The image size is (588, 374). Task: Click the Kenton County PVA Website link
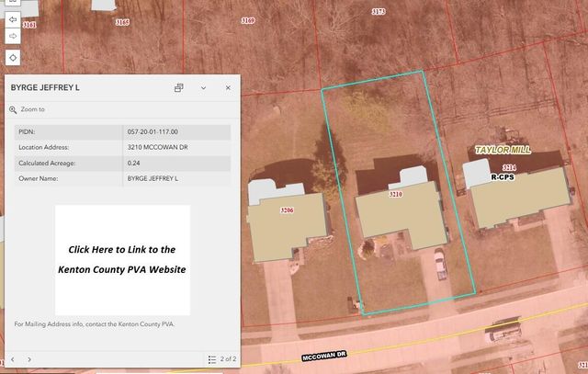(122, 260)
